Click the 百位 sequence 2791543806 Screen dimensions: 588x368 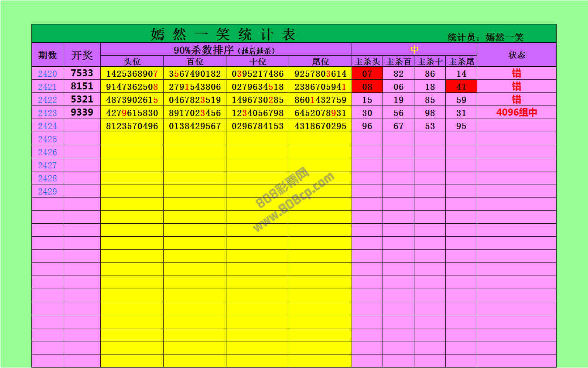[195, 87]
